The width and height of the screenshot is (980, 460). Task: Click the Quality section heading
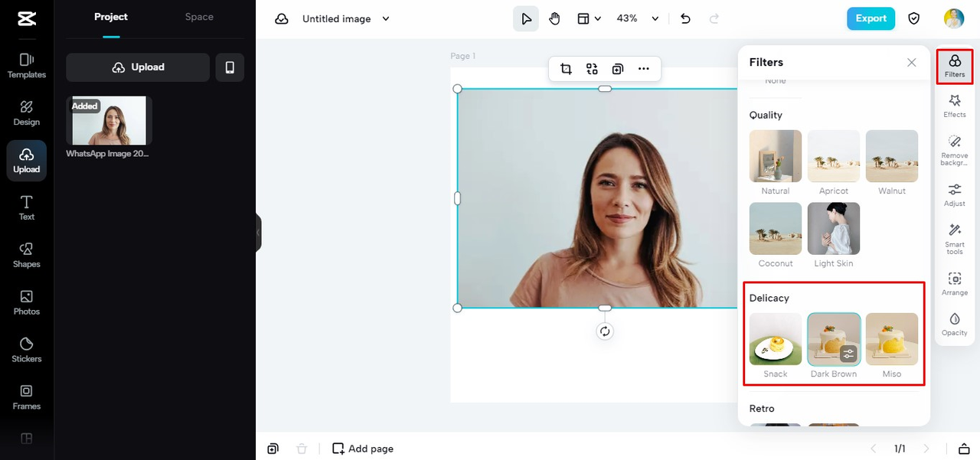766,115
